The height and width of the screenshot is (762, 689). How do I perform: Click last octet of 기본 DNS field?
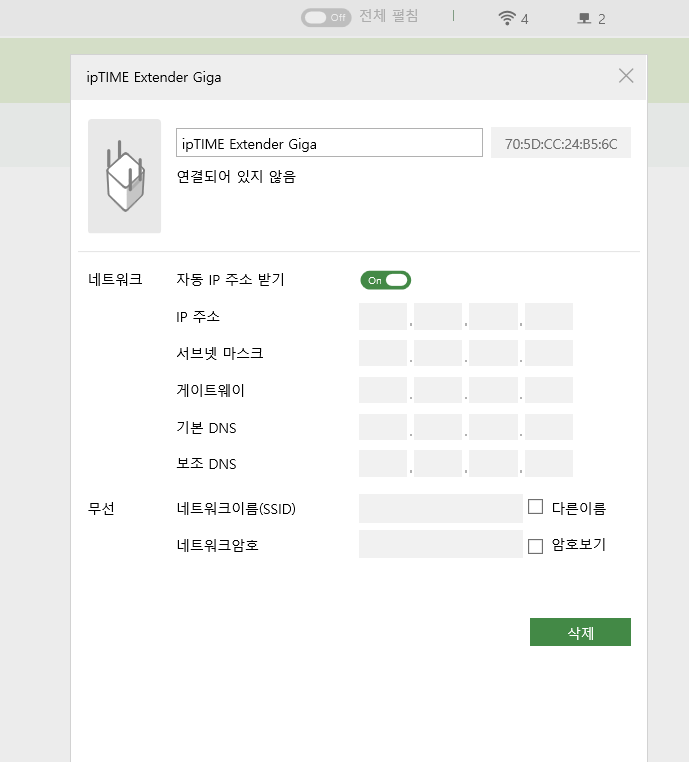pyautogui.click(x=549, y=427)
